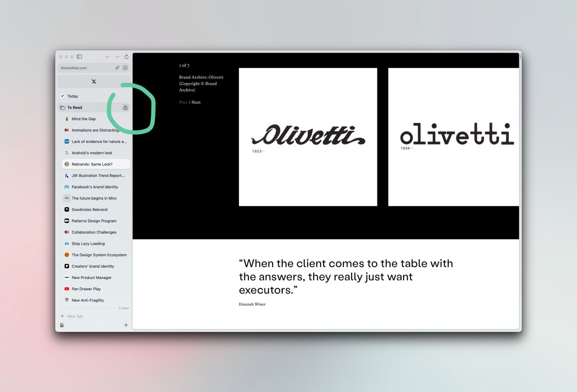Open site controls icon in URL bar
This screenshot has height=392, width=577.
pos(125,68)
